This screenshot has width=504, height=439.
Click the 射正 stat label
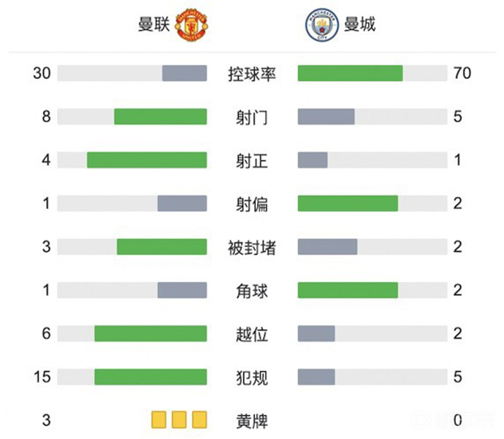(252, 161)
